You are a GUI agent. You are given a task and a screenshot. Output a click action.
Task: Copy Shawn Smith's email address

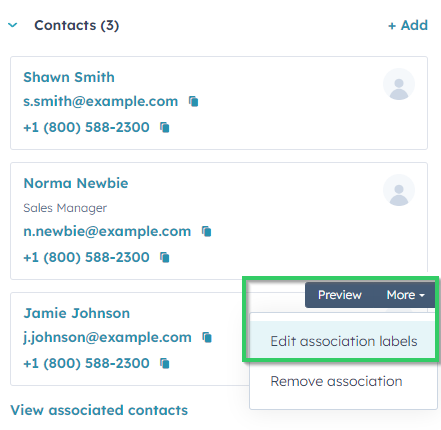194,101
